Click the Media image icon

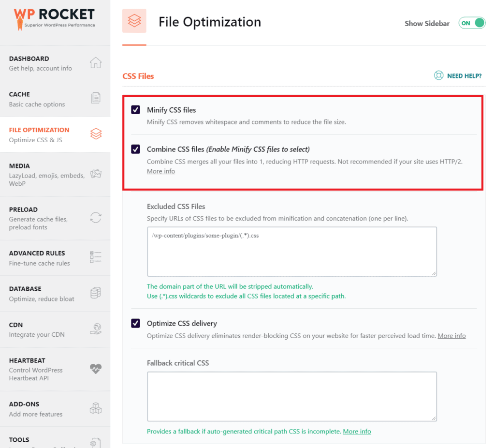click(x=96, y=174)
